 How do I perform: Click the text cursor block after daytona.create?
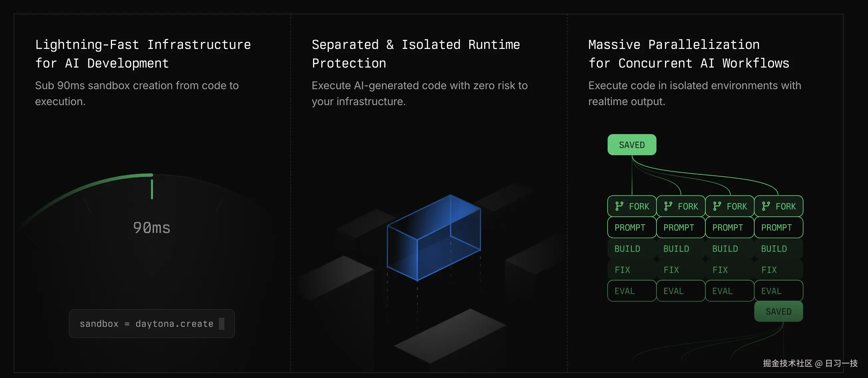221,324
